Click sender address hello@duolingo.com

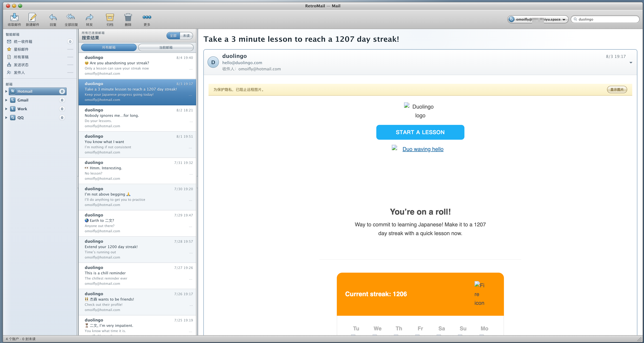[x=242, y=63]
